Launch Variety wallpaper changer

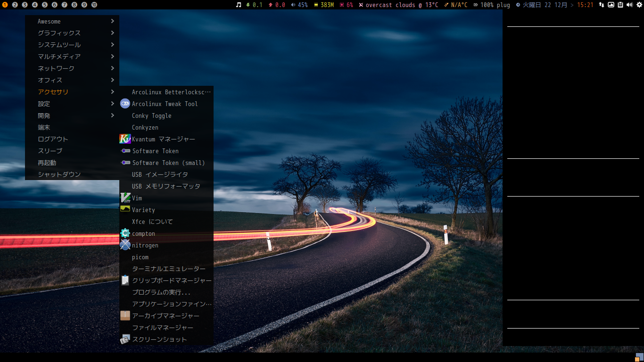click(166, 210)
